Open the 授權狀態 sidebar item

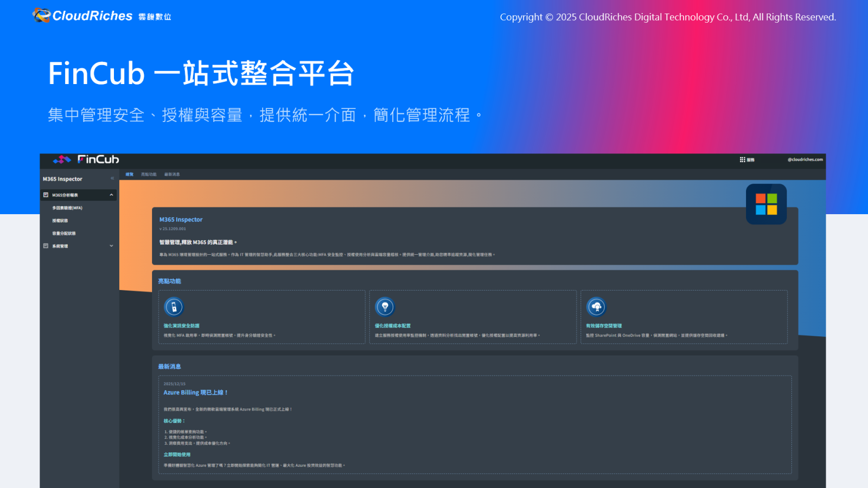[60, 221]
